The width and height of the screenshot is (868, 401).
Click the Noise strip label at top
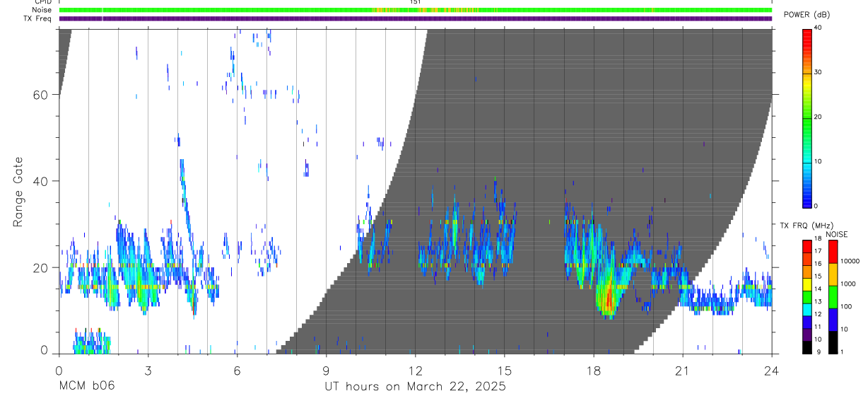tap(42, 10)
